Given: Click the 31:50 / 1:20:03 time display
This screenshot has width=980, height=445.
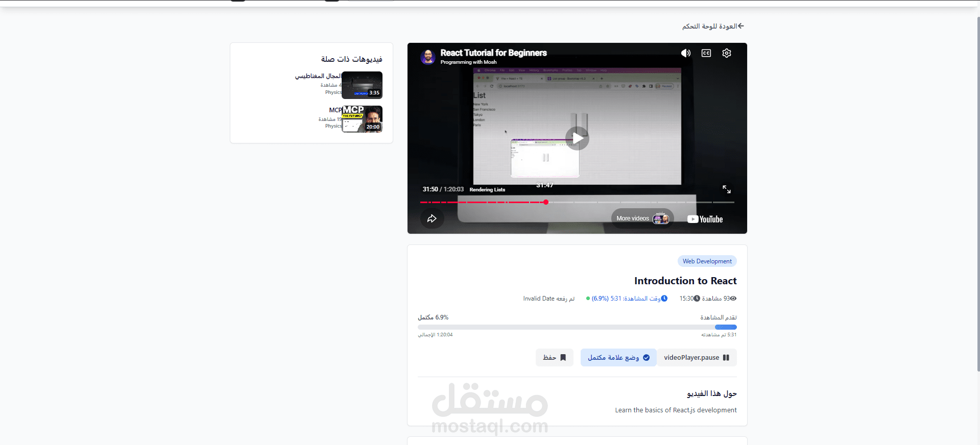Looking at the screenshot, I should pyautogui.click(x=443, y=189).
